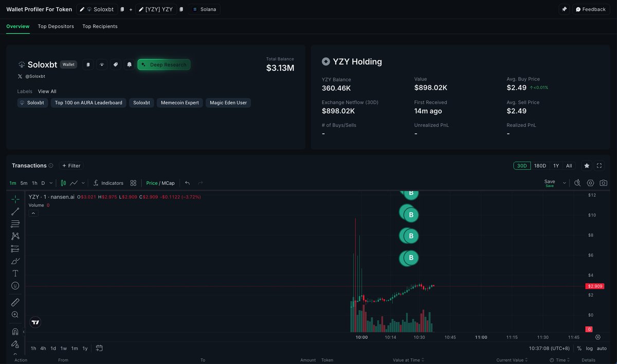
Task: Click the tag label icon for Soloxbt
Action: 116,65
